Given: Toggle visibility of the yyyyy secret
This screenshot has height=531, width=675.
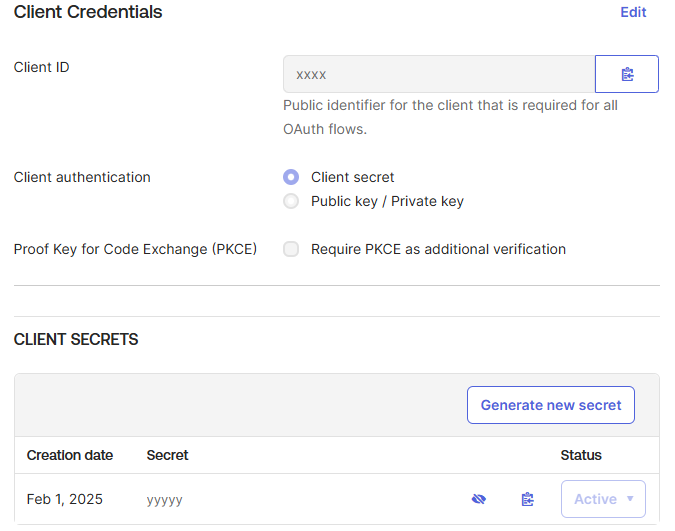Looking at the screenshot, I should (479, 499).
